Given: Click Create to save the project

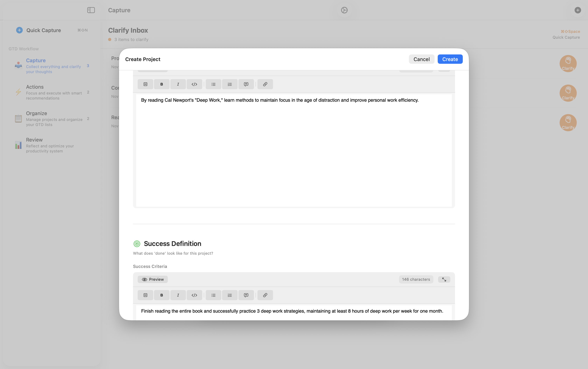Looking at the screenshot, I should point(450,59).
